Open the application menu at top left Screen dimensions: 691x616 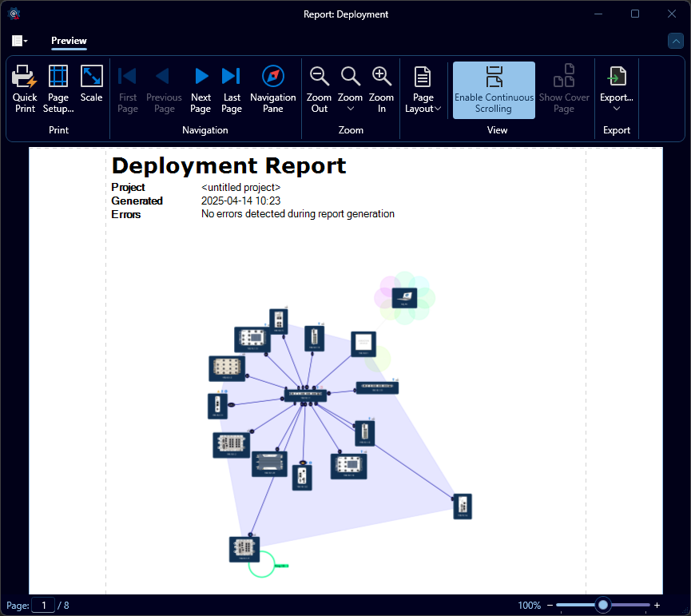tap(18, 41)
